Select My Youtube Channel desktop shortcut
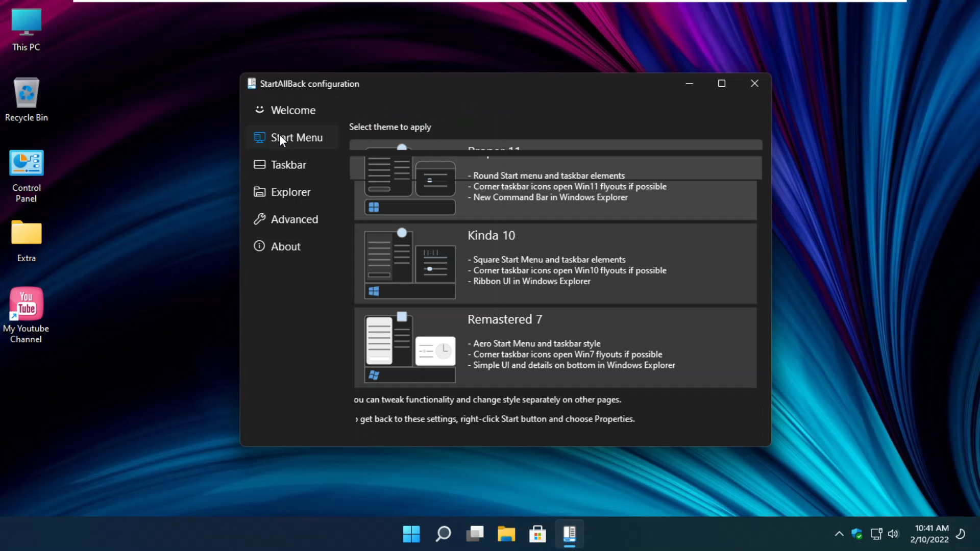This screenshot has height=551, width=980. [26, 315]
